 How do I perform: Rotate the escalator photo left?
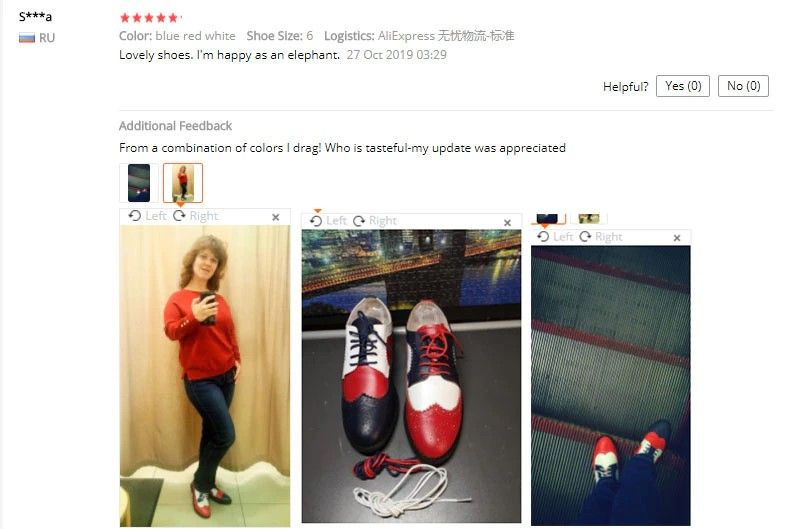pyautogui.click(x=555, y=236)
